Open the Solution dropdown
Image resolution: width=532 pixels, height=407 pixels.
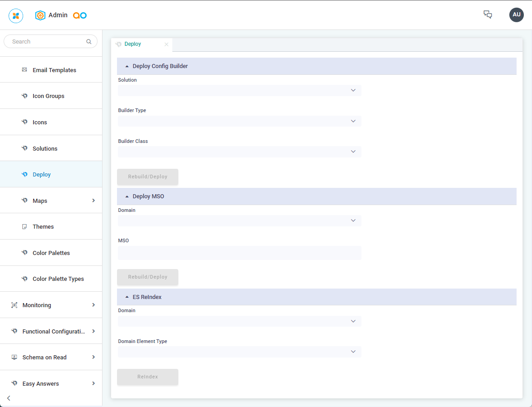click(239, 90)
